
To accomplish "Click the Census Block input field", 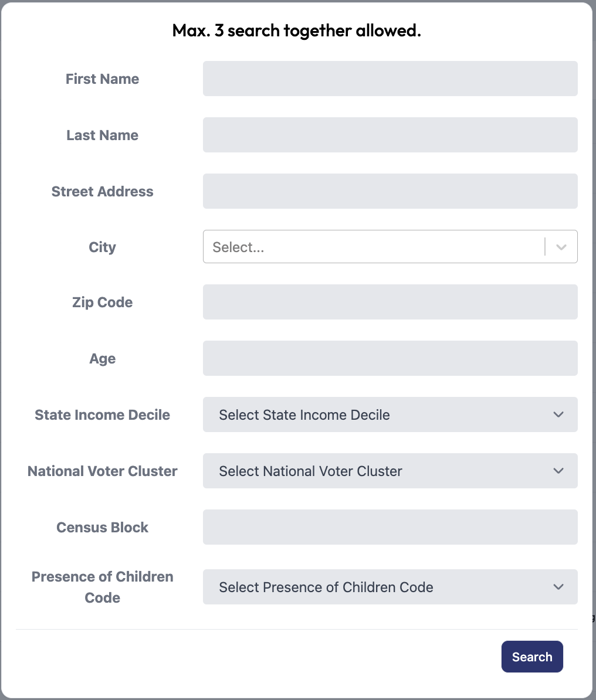I will coord(390,527).
